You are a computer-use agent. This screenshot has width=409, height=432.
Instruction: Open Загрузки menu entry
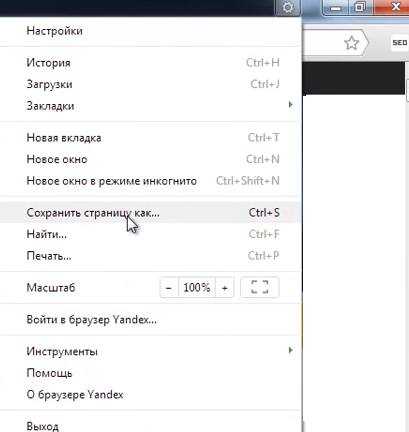150,84
